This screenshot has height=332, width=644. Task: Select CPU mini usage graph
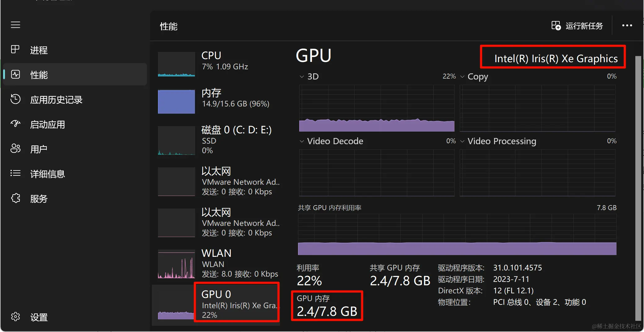tap(176, 64)
